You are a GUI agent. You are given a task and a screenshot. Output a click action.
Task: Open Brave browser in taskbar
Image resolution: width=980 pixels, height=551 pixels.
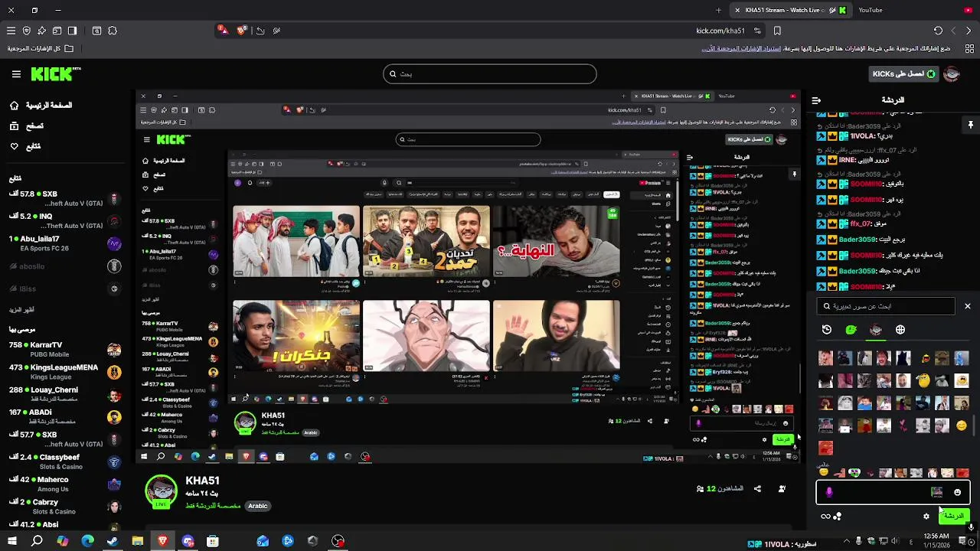(162, 541)
